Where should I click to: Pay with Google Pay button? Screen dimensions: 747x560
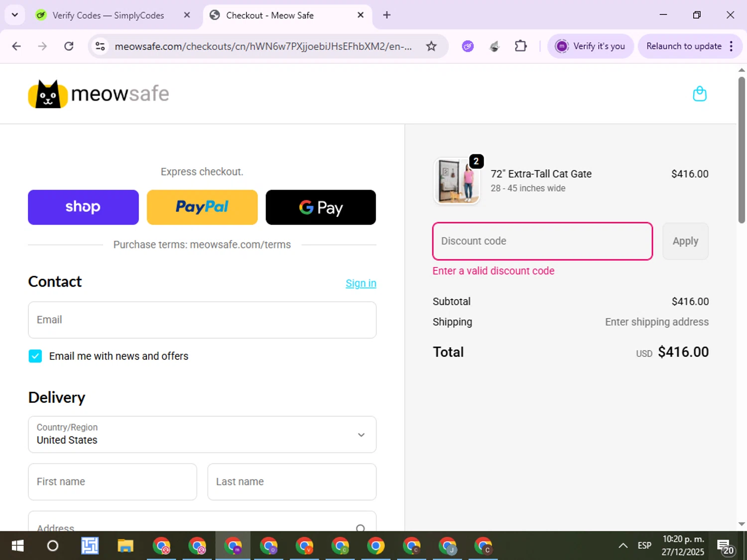(321, 207)
